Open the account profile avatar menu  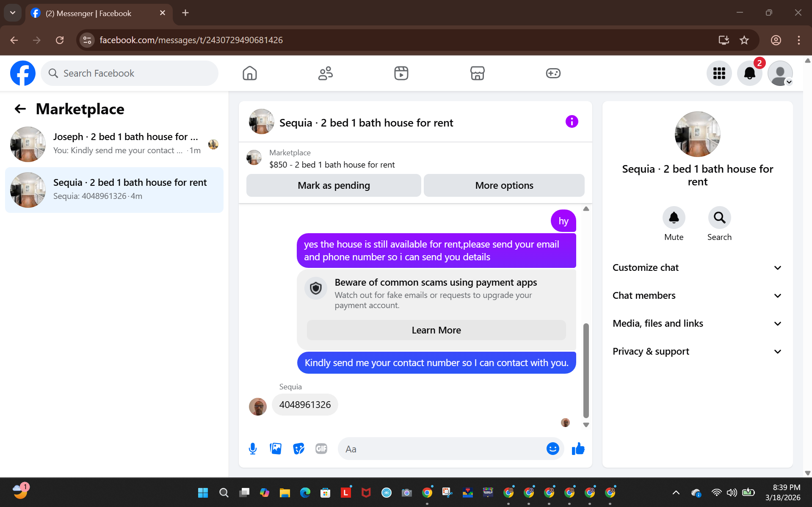pyautogui.click(x=780, y=73)
